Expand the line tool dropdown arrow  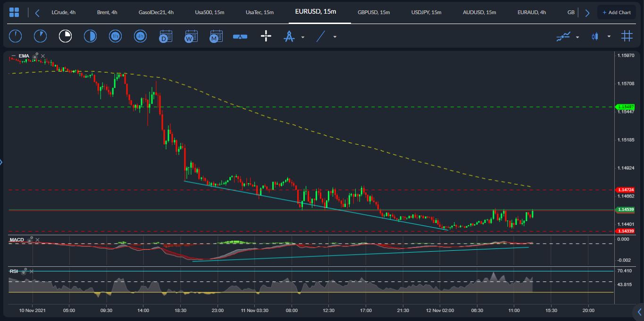[x=334, y=36]
